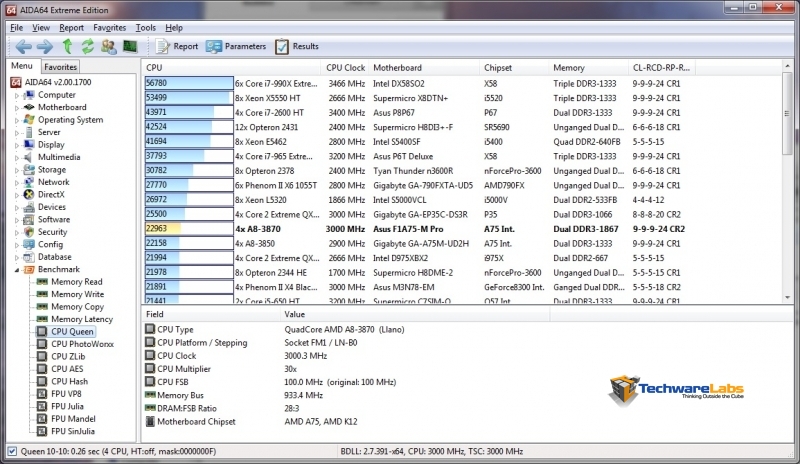The image size is (800, 464).
Task: Select the Operating System tree icon
Action: coord(29,119)
